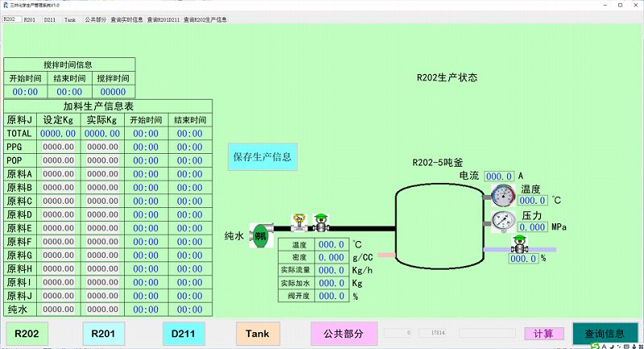Click the R202 5-ton reactor vessel
644x349 pixels.
[x=440, y=226]
